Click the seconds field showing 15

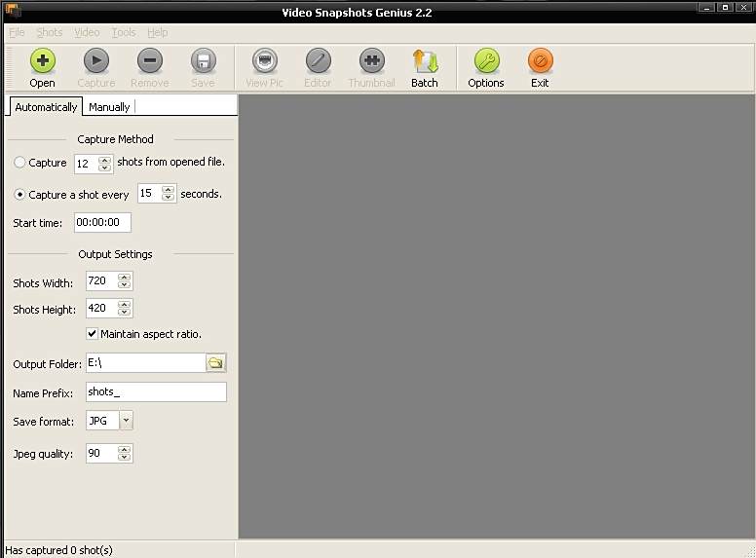[x=150, y=193]
